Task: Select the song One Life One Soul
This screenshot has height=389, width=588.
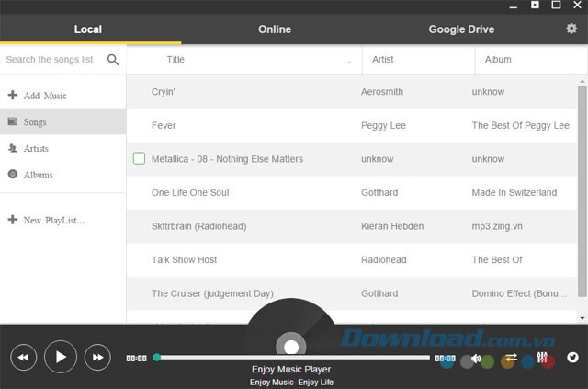Action: 190,192
